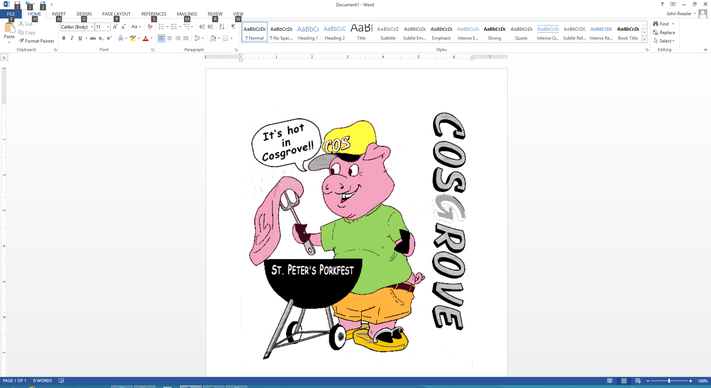The height and width of the screenshot is (388, 711).
Task: Toggle Full Screen ribbon display options
Action: coord(673,4)
